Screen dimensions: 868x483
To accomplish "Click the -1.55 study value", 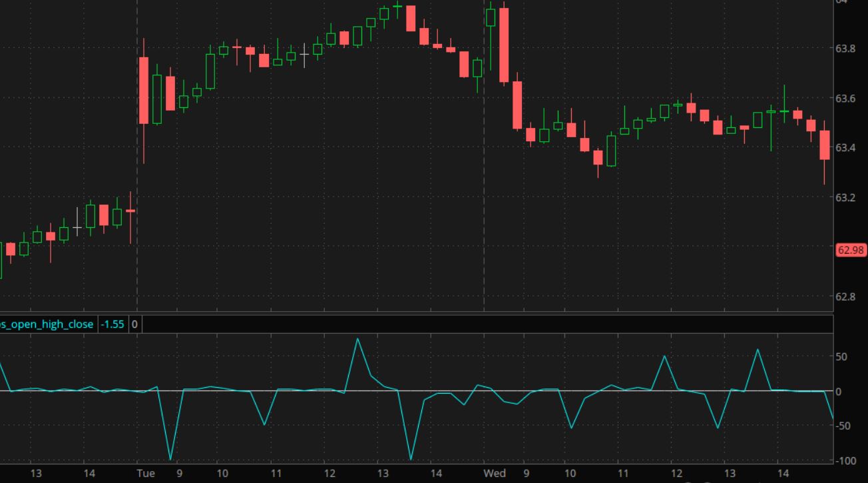I will (112, 324).
